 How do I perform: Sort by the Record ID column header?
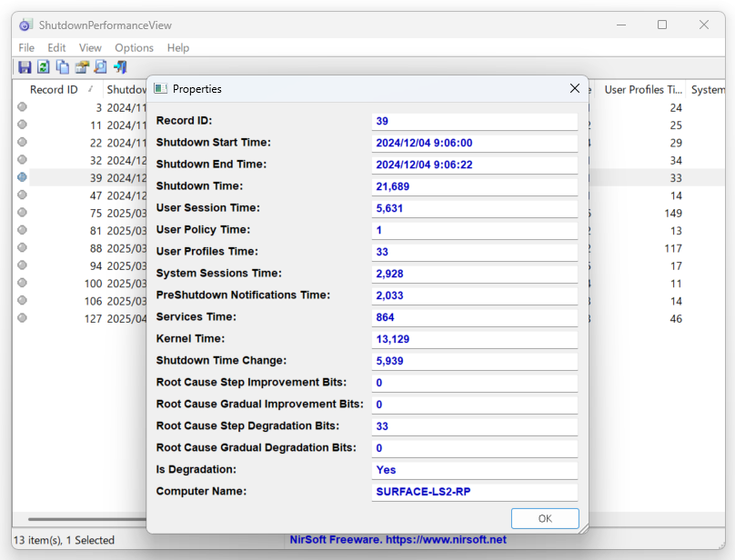(x=55, y=89)
